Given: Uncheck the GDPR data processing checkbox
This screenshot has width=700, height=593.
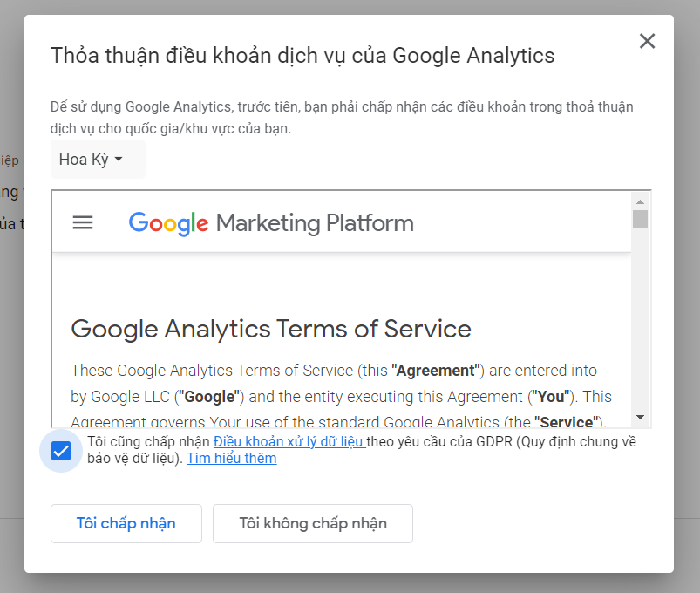Looking at the screenshot, I should pos(61,451).
